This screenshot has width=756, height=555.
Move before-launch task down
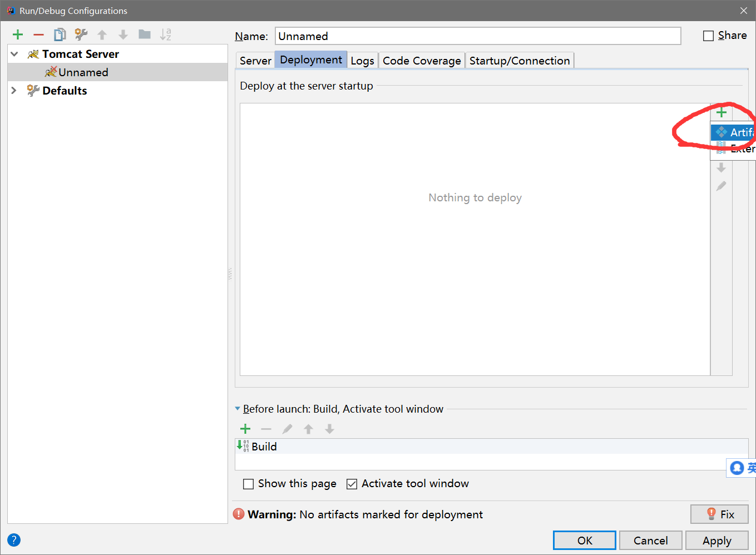coord(330,429)
